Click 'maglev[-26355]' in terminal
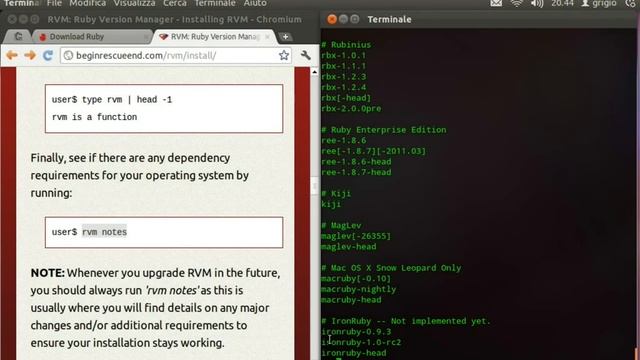 tap(356, 236)
